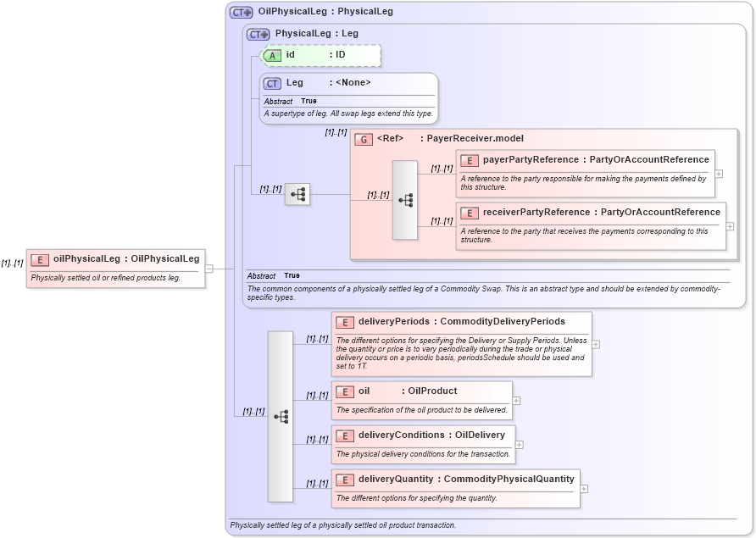The image size is (756, 538).
Task: Select the tall sequence compositor before deliveryPeriods
Action: click(281, 417)
